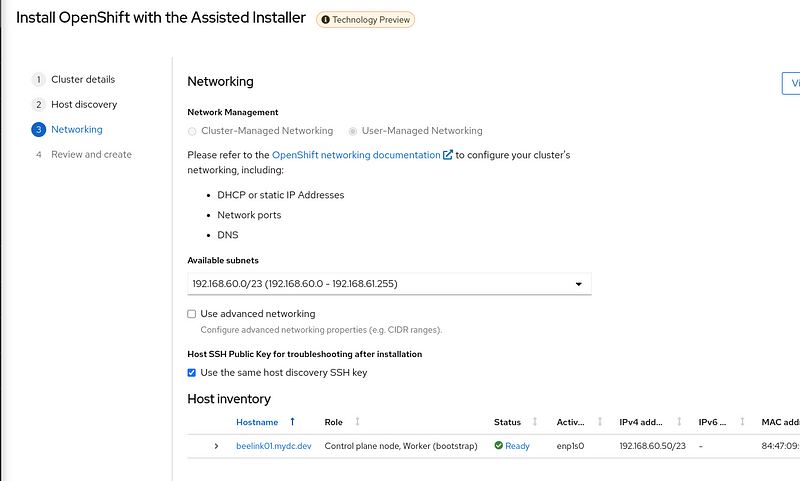The image size is (800, 481).
Task: Click the Role column sort icon
Action: (357, 421)
